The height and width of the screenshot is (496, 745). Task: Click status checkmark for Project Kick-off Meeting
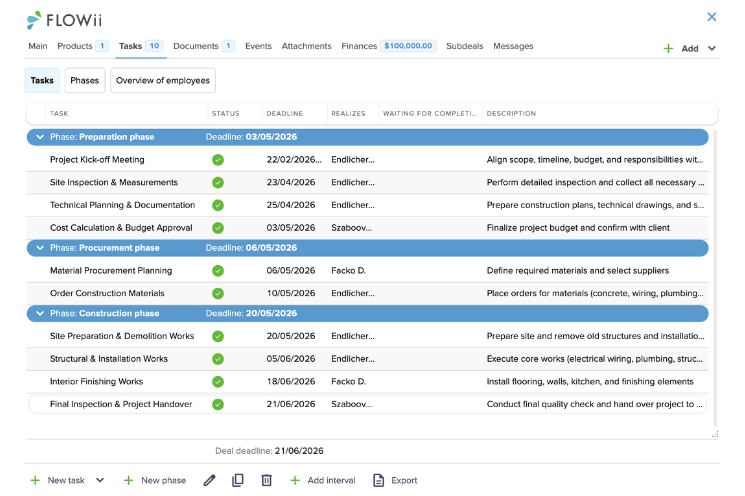point(218,160)
